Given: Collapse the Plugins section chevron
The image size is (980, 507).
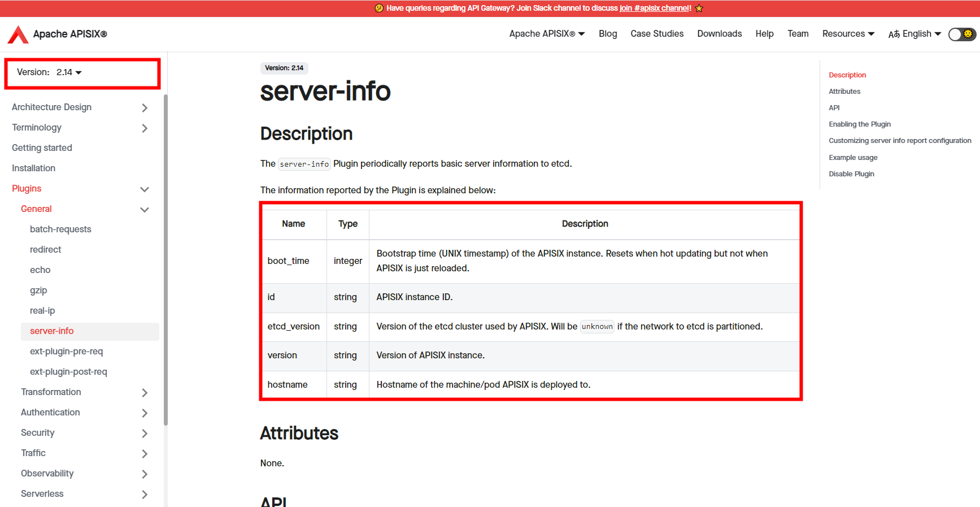Looking at the screenshot, I should tap(145, 189).
